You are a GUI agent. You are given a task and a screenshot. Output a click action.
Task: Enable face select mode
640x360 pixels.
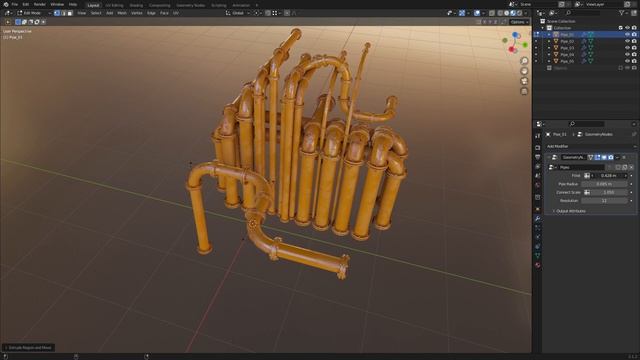70,13
